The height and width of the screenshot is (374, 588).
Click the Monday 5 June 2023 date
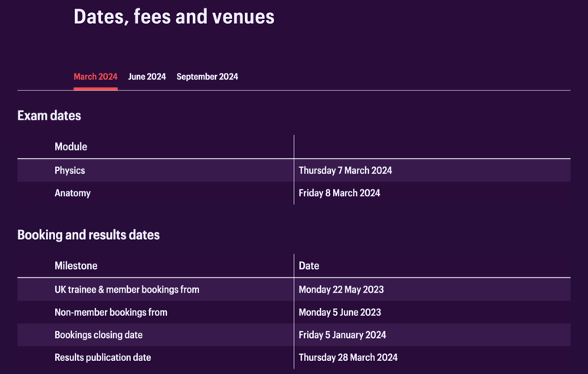pos(339,313)
